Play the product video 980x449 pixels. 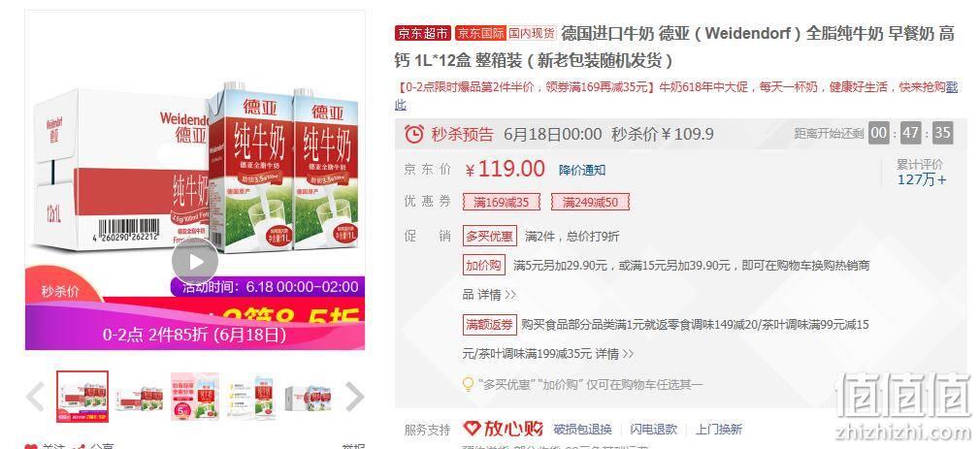pos(195,261)
